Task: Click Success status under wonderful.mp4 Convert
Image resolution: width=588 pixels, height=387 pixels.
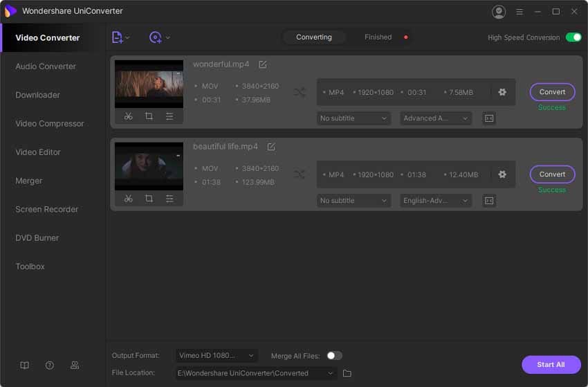Action: click(551, 107)
